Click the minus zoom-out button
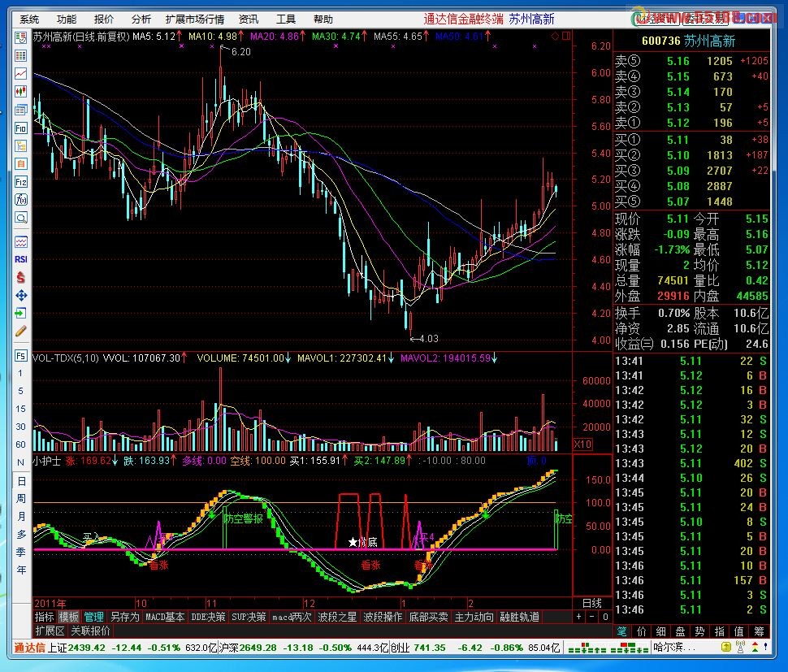 point(592,616)
